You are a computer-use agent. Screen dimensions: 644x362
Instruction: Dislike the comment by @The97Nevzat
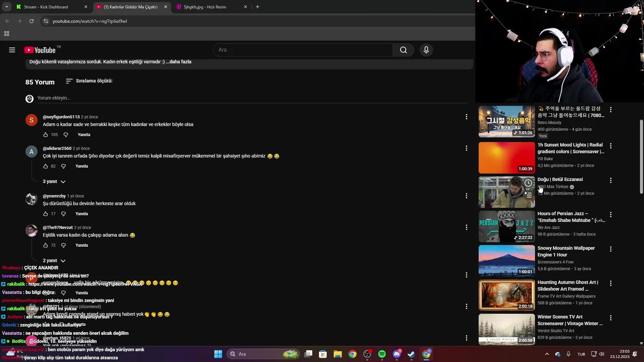click(x=63, y=245)
